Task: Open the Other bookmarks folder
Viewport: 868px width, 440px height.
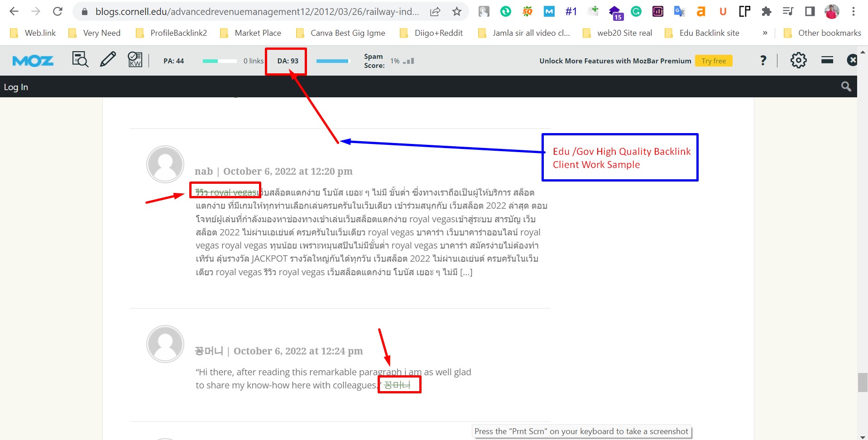Action: (823, 33)
